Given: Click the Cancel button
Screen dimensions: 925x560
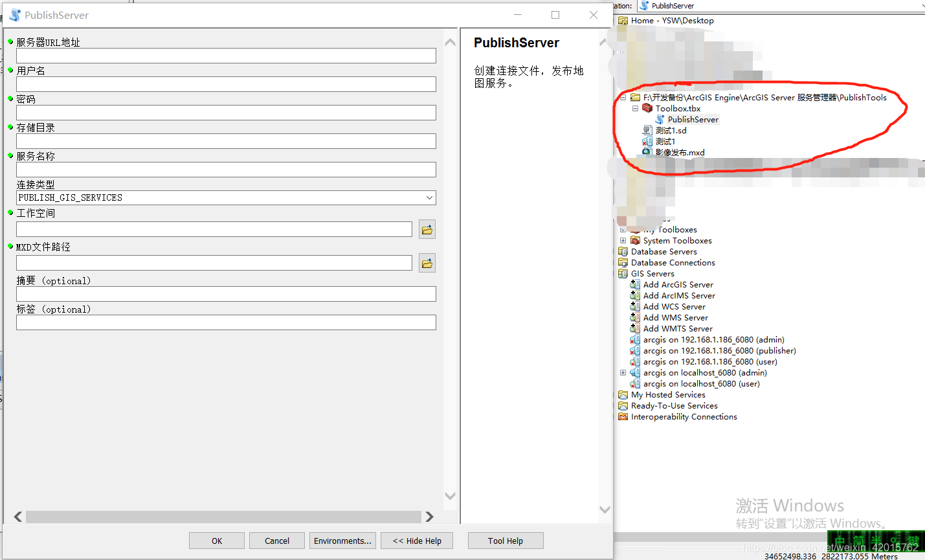Looking at the screenshot, I should (x=277, y=541).
